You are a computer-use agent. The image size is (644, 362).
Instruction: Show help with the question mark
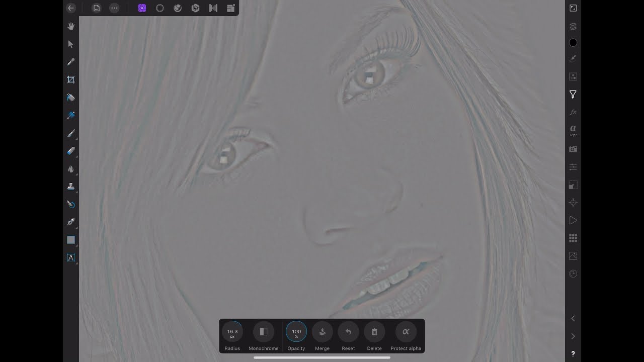pyautogui.click(x=573, y=354)
